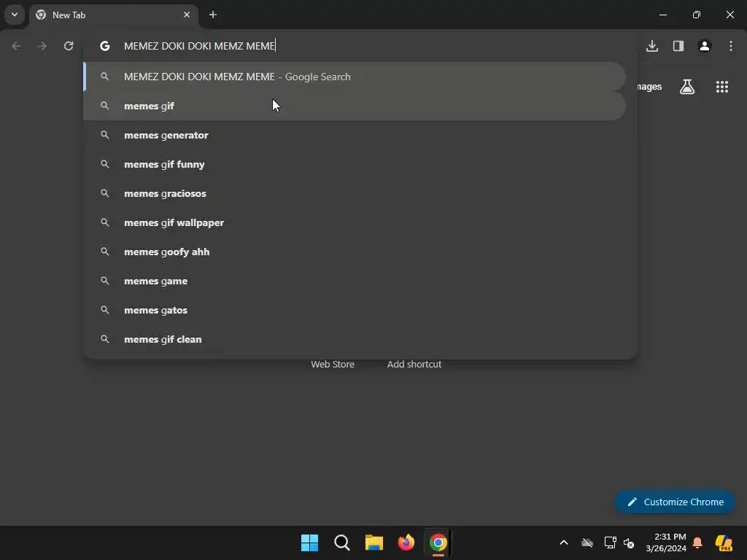Choose the 'memes gif' suggestion

(355, 106)
